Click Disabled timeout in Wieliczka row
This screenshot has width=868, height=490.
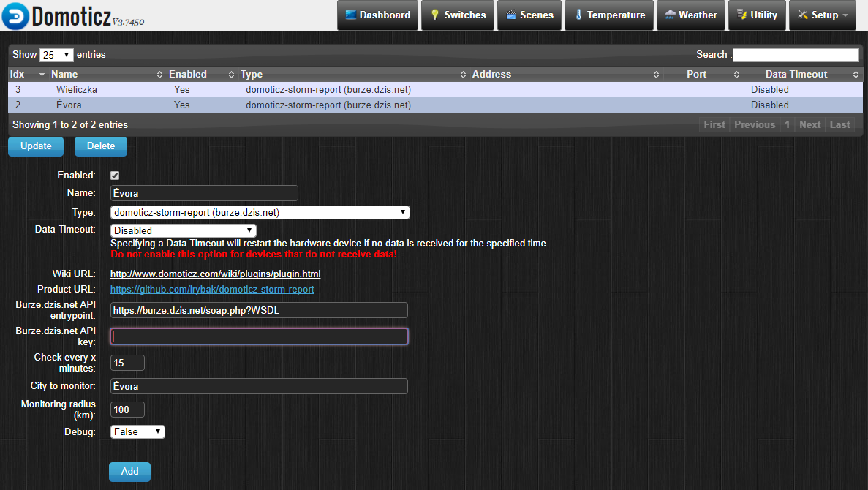(769, 90)
